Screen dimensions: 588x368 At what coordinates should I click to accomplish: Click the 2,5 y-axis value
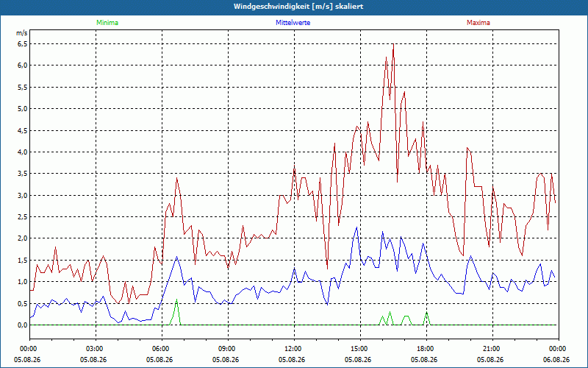coord(22,216)
